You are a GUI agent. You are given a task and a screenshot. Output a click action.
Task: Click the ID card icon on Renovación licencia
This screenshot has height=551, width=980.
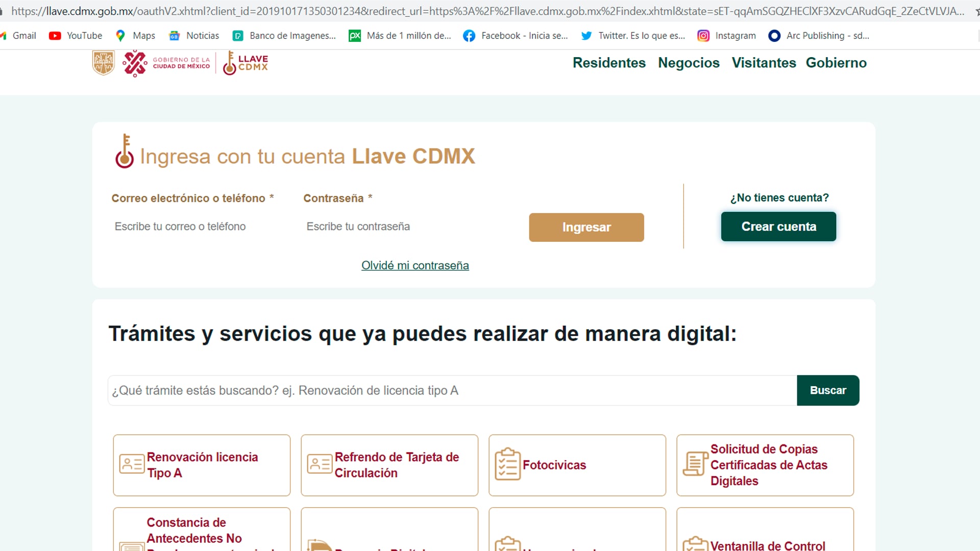(132, 464)
